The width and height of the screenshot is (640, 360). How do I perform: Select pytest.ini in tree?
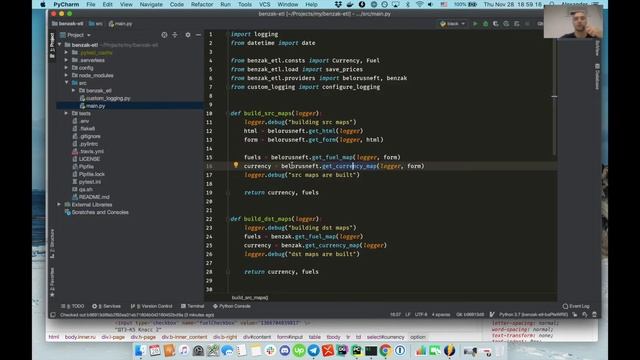pos(87,182)
